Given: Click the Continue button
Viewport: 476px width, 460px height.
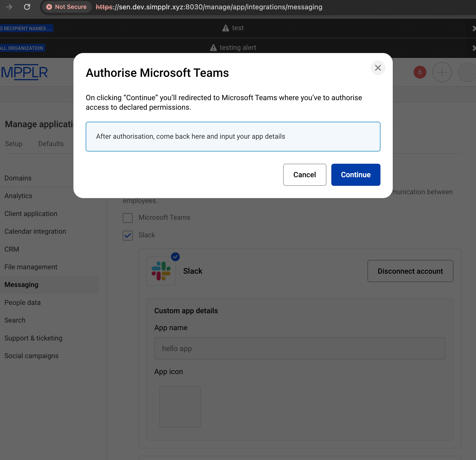Looking at the screenshot, I should (x=355, y=175).
